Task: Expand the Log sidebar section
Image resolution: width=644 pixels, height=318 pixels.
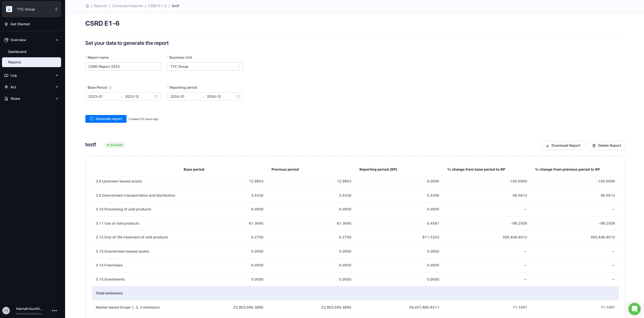Action: [31, 75]
